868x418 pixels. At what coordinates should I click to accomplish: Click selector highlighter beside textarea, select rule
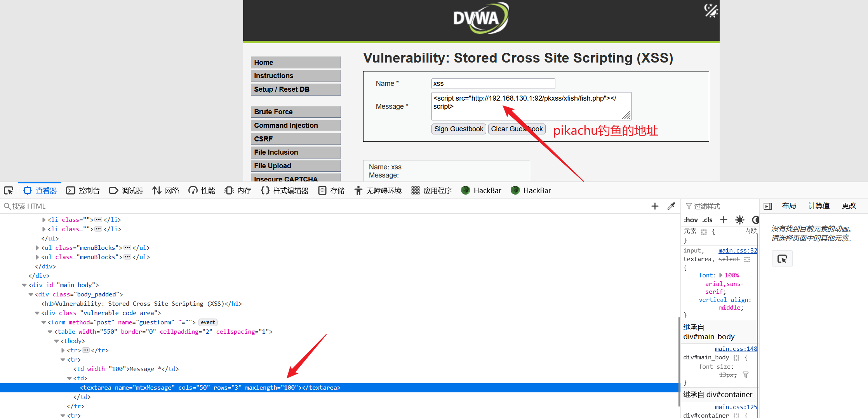point(747,260)
